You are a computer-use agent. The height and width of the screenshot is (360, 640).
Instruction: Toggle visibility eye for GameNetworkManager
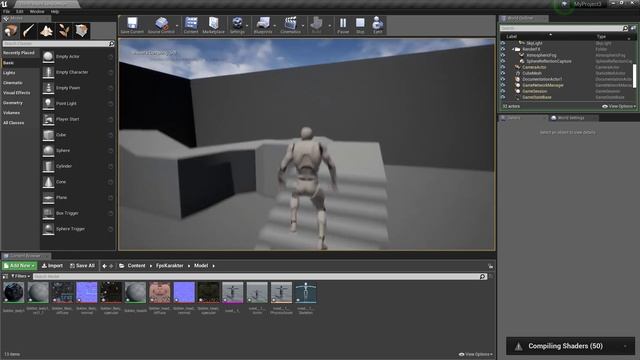click(x=503, y=85)
